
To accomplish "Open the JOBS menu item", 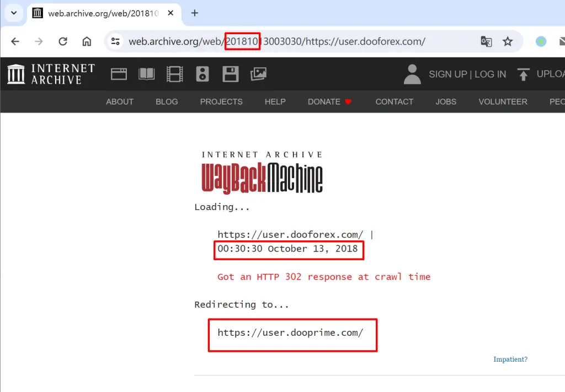I will point(446,102).
